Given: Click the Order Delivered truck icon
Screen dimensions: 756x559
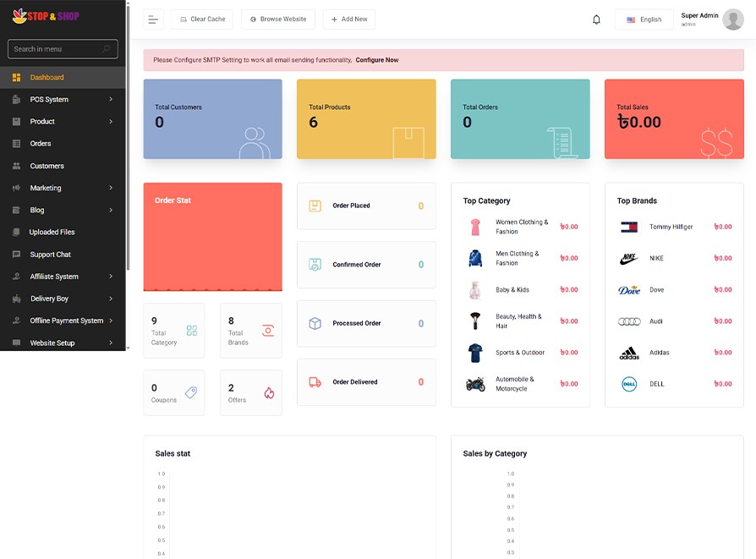Looking at the screenshot, I should [x=315, y=382].
